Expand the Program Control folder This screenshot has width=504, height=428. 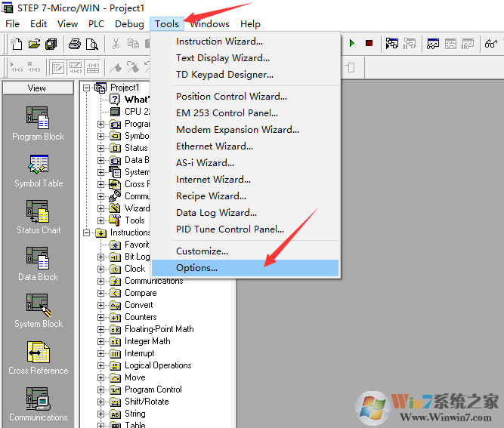[x=101, y=390]
